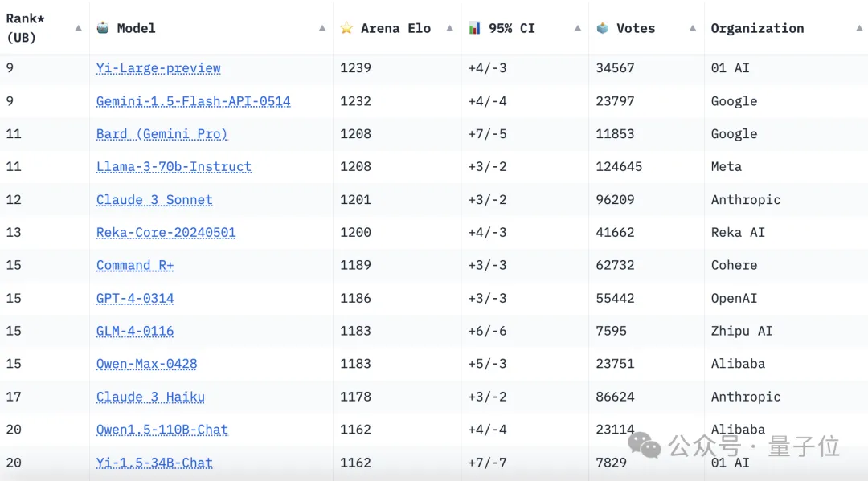Sort by 95% CI column arrow
868x481 pixels.
[x=578, y=28]
